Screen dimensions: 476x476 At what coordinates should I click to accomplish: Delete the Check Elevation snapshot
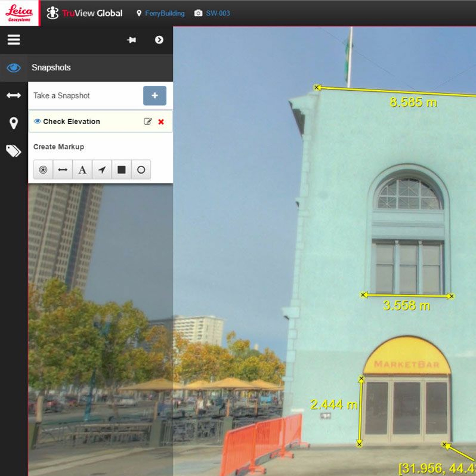coord(161,122)
